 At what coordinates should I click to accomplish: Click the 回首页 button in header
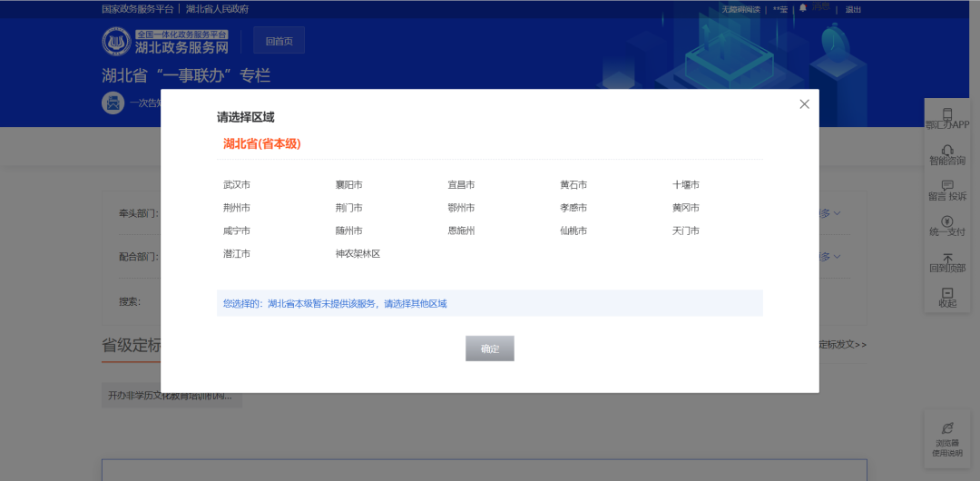pyautogui.click(x=279, y=41)
